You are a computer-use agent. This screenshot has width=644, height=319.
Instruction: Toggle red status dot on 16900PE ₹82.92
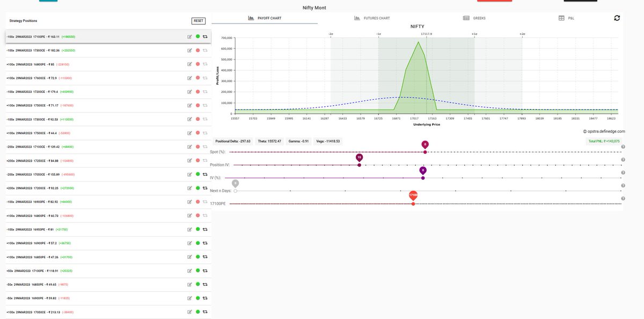[x=197, y=202]
